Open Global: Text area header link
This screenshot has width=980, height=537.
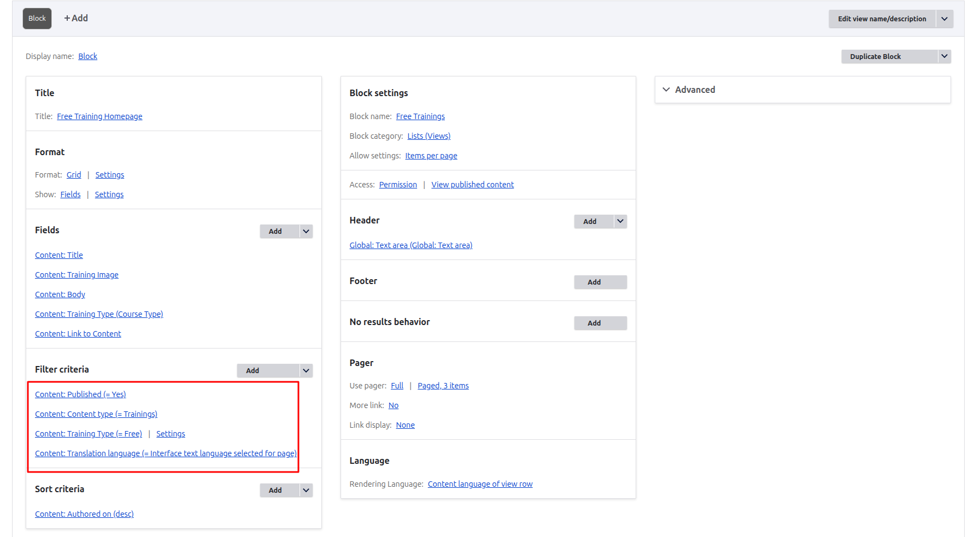(411, 245)
